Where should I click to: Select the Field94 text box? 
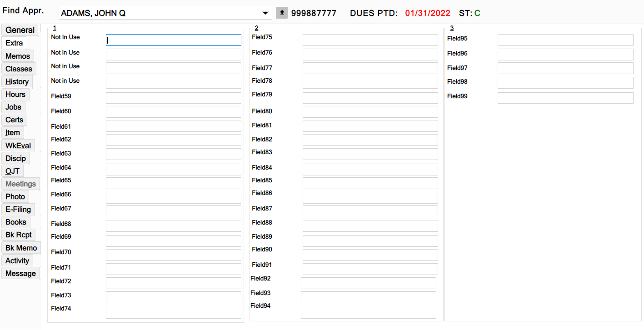click(368, 313)
